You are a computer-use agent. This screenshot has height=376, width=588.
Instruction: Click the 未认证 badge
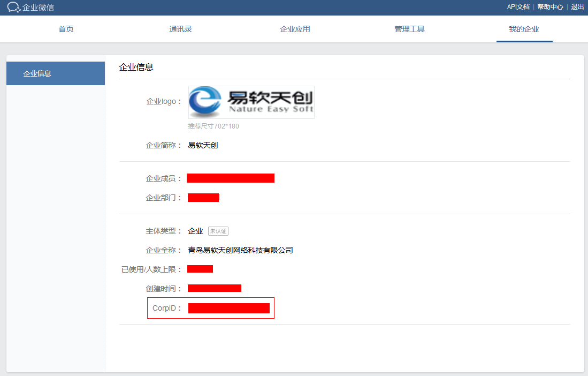218,231
